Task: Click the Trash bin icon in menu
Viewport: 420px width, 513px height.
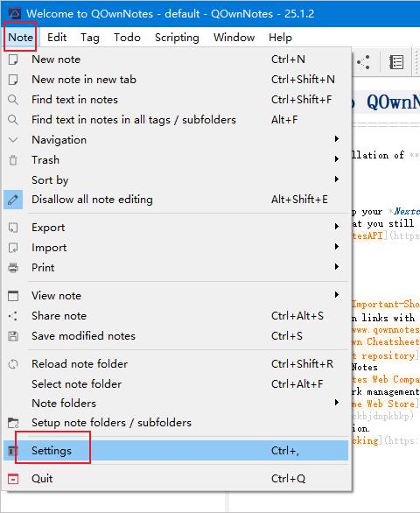Action: (13, 160)
